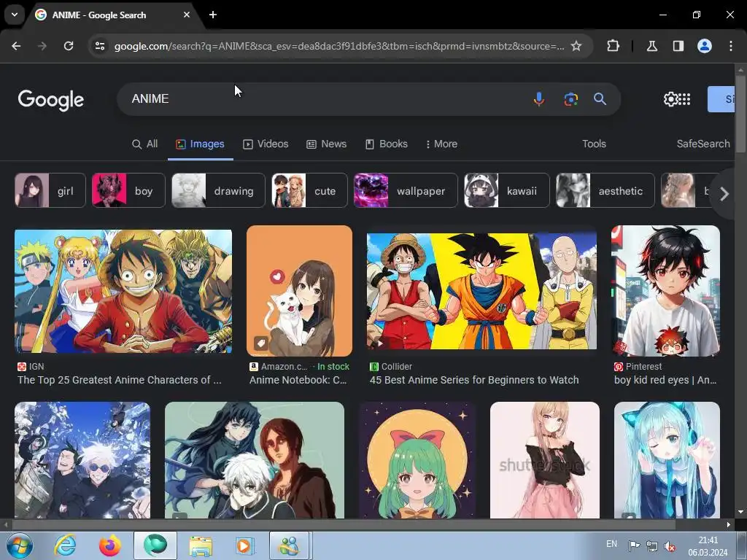The image size is (747, 560).
Task: Open the tab search dropdown arrow
Action: click(15, 15)
